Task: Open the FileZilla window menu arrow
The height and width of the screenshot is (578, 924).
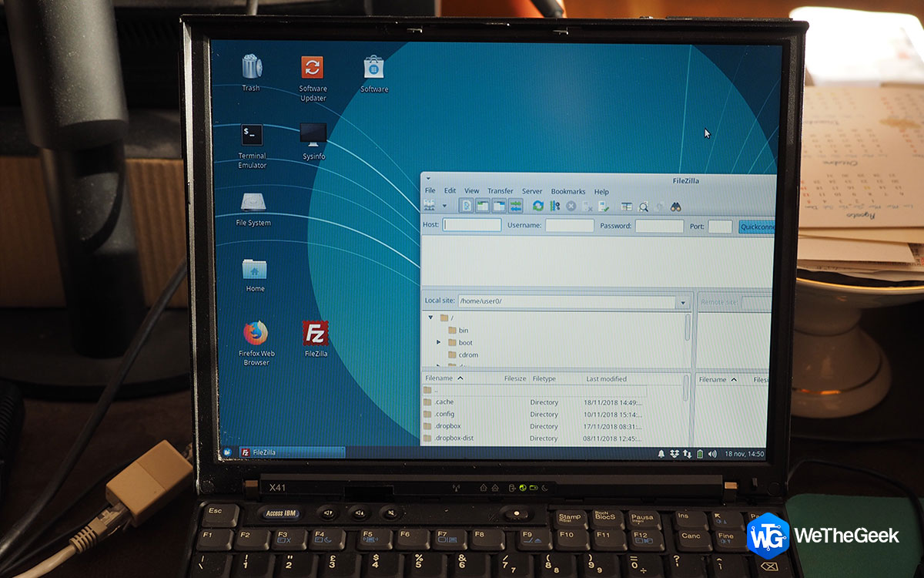Action: click(x=428, y=178)
